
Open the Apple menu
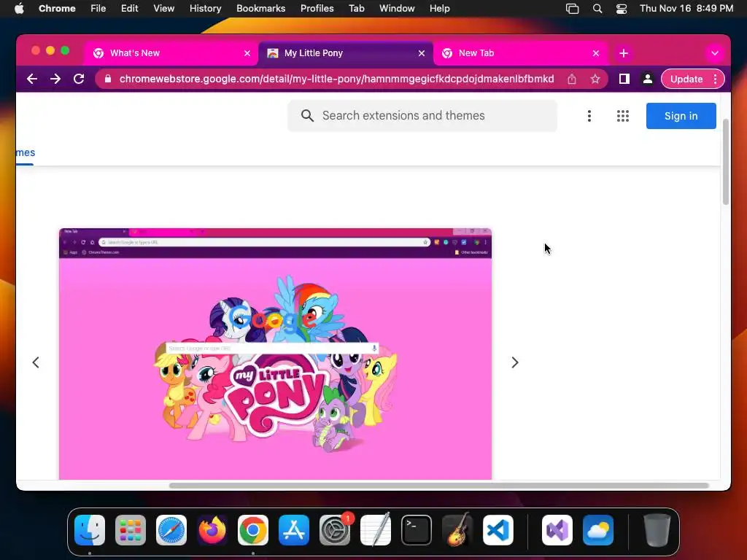[x=19, y=9]
